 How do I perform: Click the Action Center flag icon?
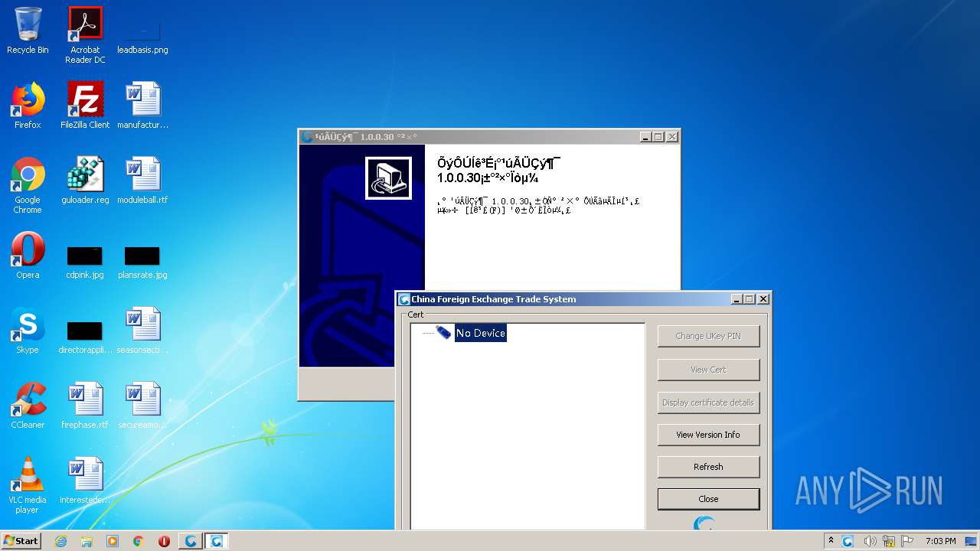tap(908, 541)
